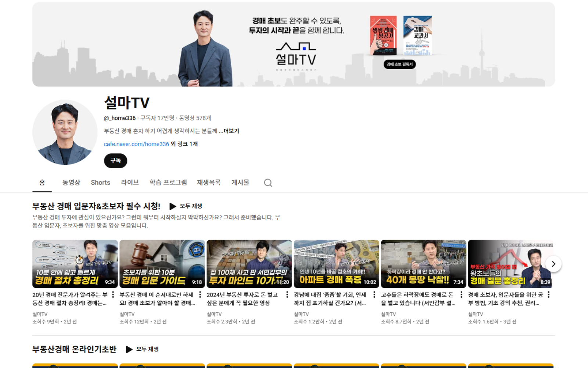The image size is (588, 368).
Task: Click the red '생생경매 성공기' book cover
Action: coord(383,35)
